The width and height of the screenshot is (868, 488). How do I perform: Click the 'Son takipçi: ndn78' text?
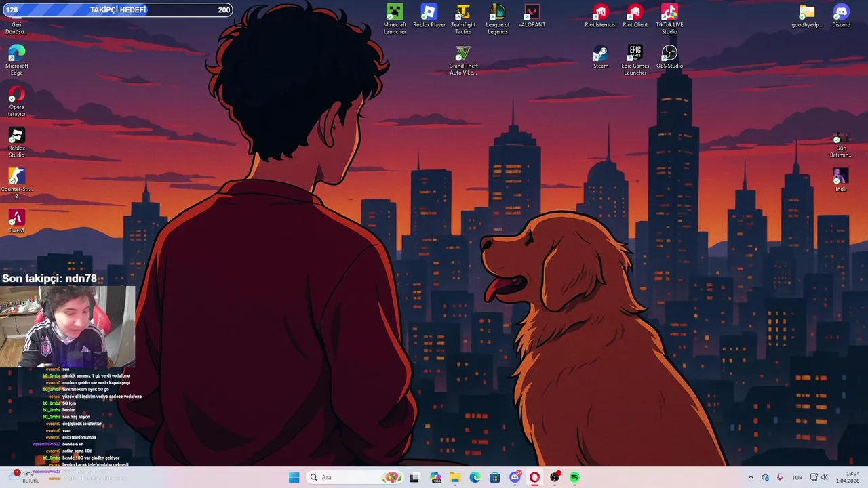[x=50, y=279]
